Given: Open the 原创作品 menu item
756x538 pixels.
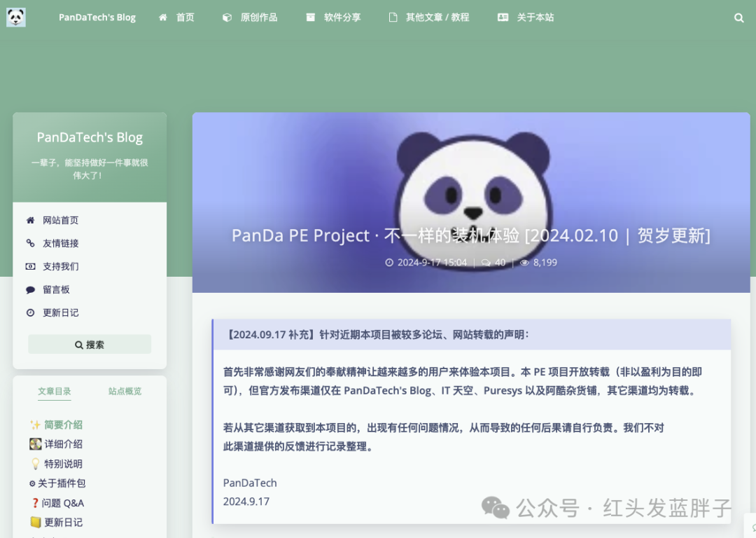Looking at the screenshot, I should [259, 18].
